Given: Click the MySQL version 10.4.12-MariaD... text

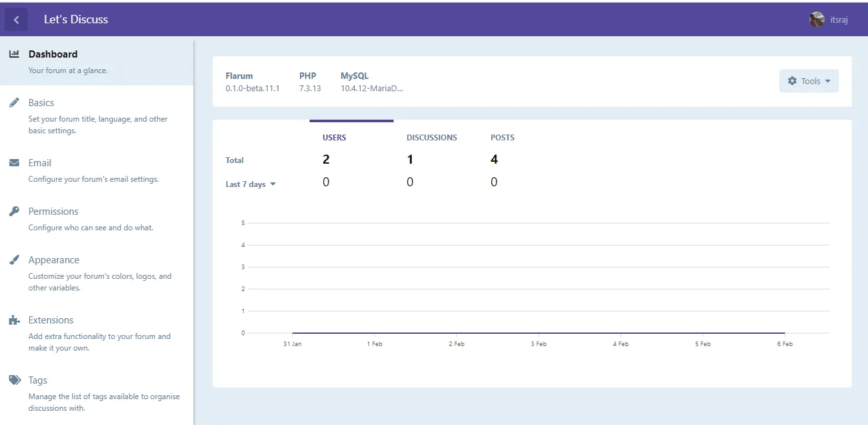Looking at the screenshot, I should pos(372,89).
